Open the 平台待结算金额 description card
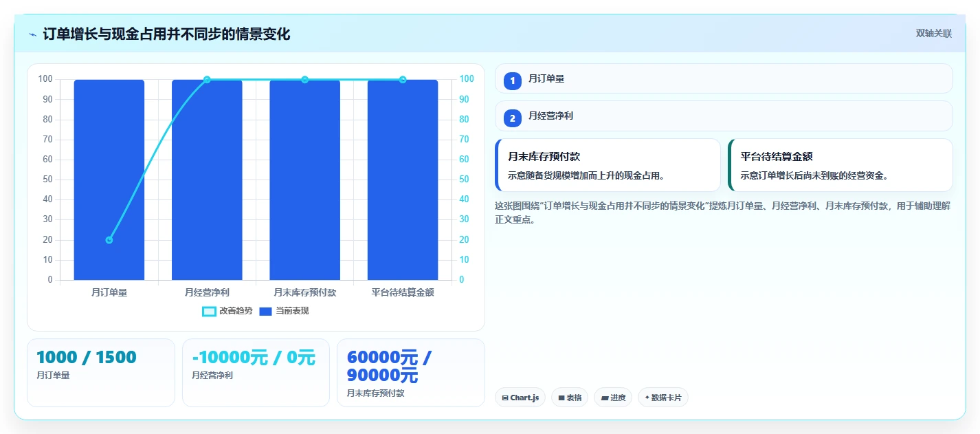Viewport: 980px width, 434px height. tap(840, 165)
